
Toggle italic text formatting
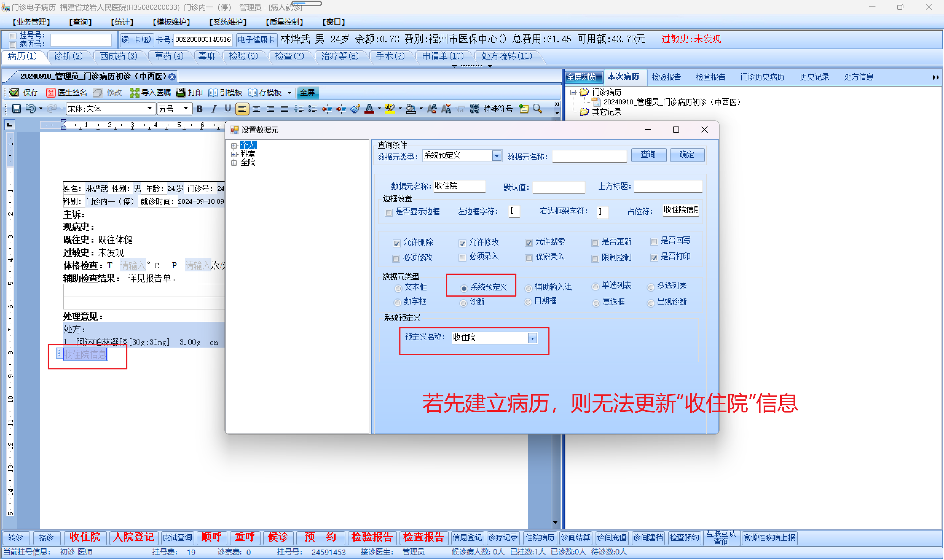tap(214, 109)
